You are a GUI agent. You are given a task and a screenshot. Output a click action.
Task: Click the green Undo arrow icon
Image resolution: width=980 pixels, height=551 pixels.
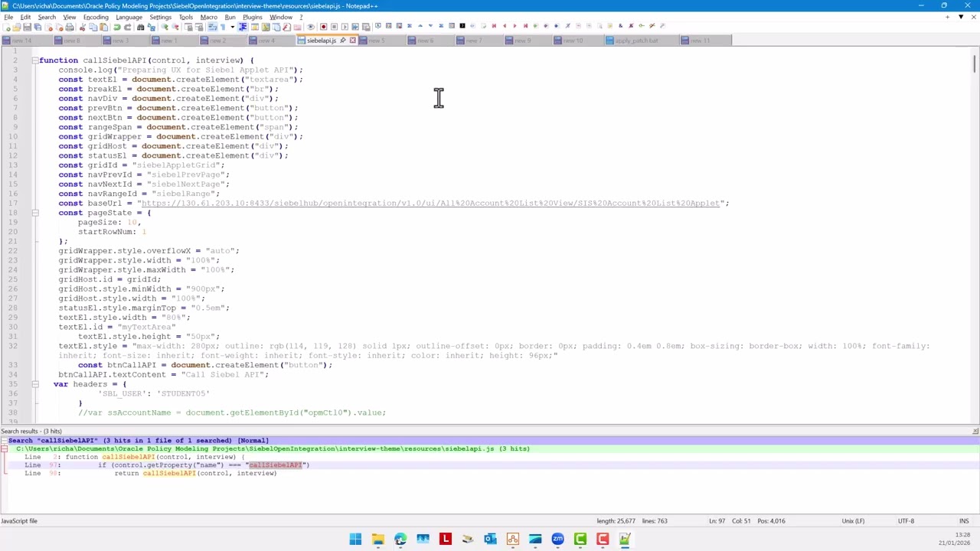point(116,26)
